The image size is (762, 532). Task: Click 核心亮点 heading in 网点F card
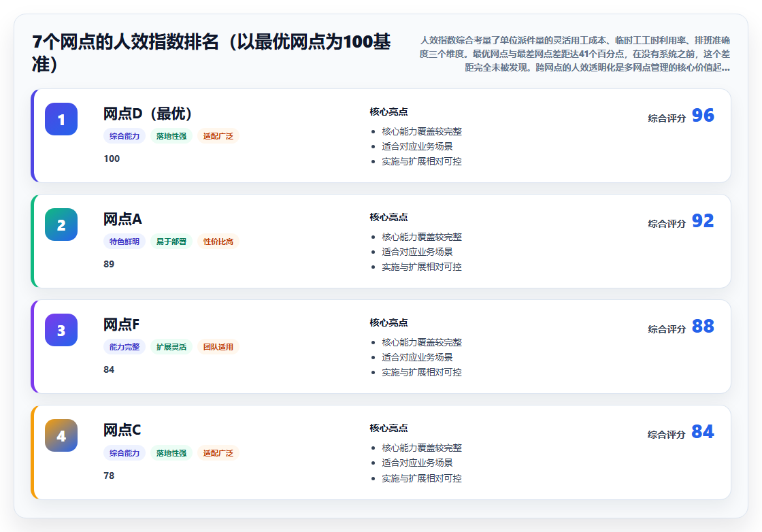coord(388,322)
